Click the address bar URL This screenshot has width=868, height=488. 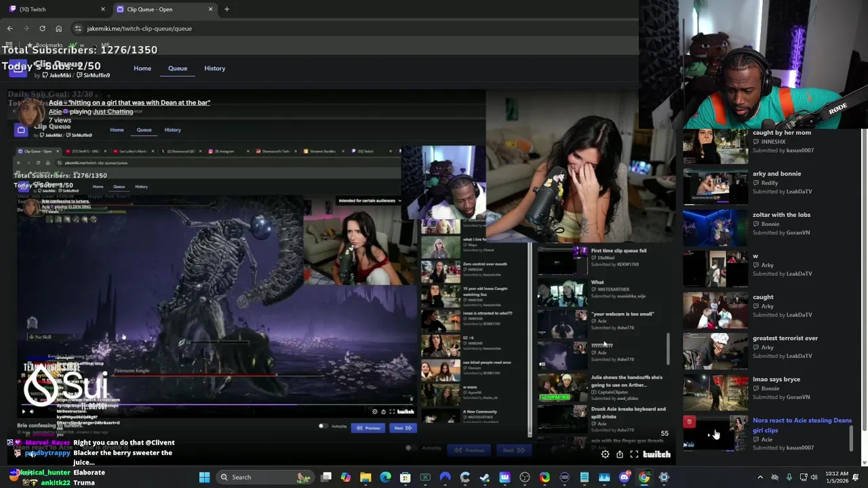coord(139,28)
